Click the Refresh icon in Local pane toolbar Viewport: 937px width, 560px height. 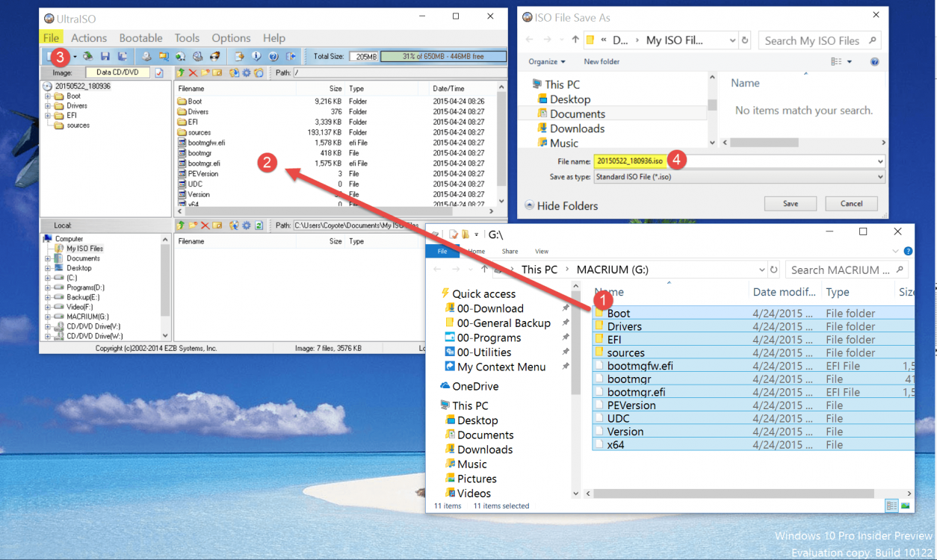click(x=259, y=225)
